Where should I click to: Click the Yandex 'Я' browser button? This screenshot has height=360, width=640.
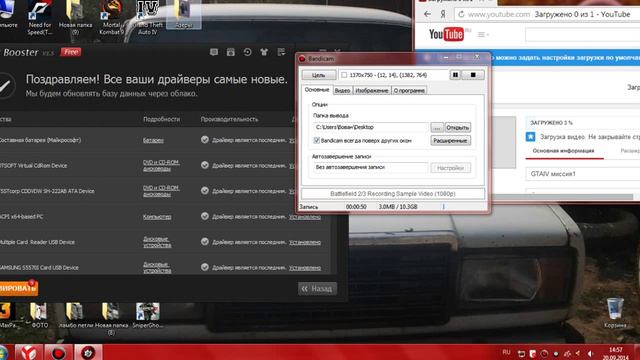point(442,14)
